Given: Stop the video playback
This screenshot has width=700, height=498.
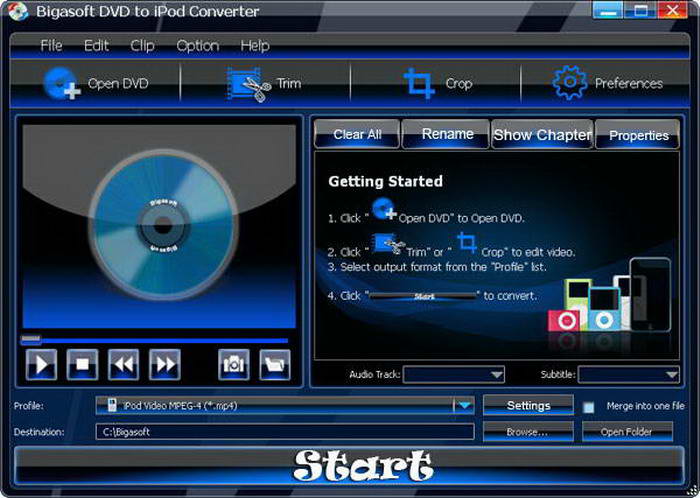Looking at the screenshot, I should click(x=83, y=365).
